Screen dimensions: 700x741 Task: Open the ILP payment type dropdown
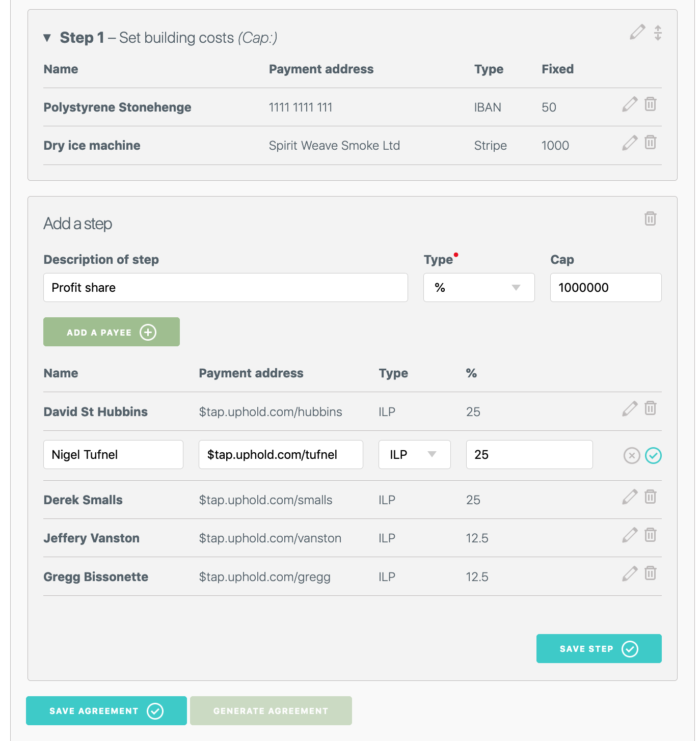coord(414,455)
